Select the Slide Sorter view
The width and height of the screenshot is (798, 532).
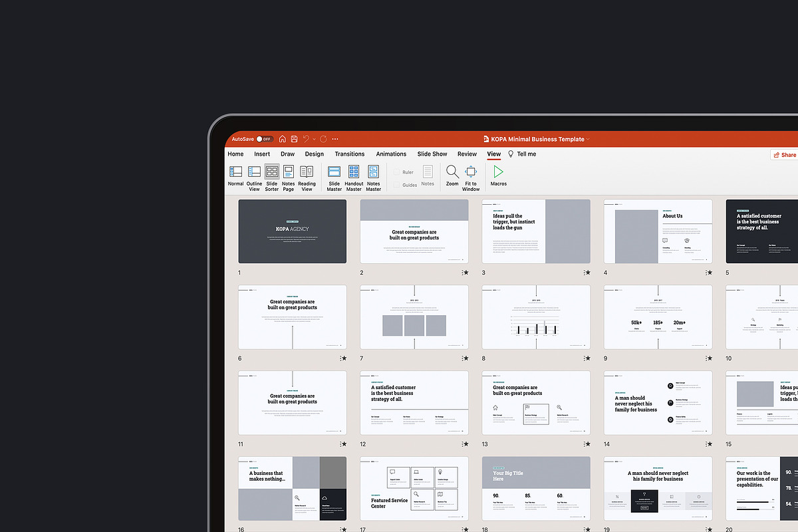[x=272, y=178]
